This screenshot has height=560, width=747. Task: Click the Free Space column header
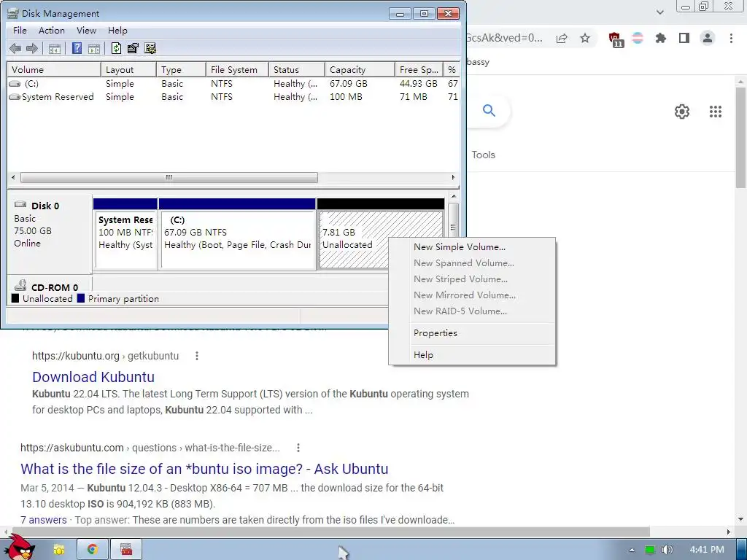pos(419,69)
